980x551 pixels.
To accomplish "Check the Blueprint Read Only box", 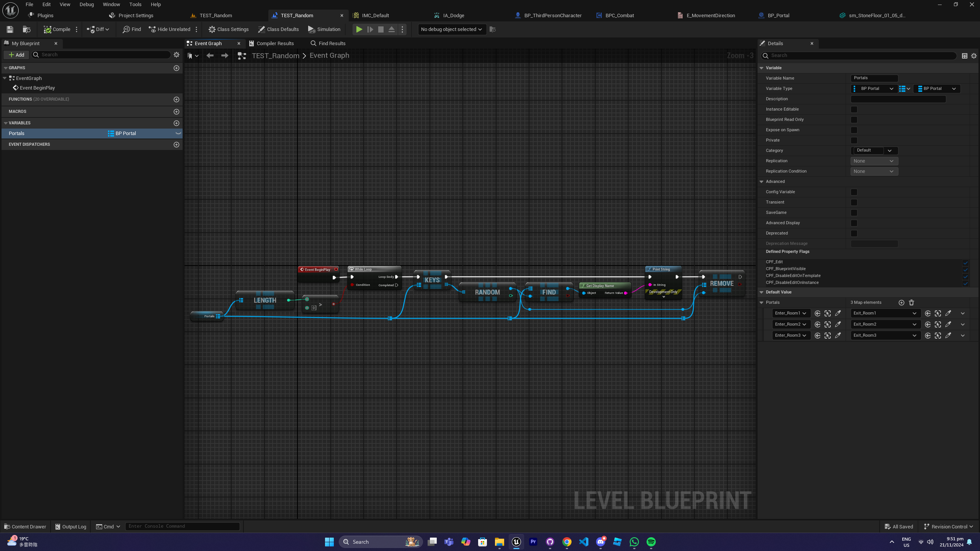I will point(854,120).
